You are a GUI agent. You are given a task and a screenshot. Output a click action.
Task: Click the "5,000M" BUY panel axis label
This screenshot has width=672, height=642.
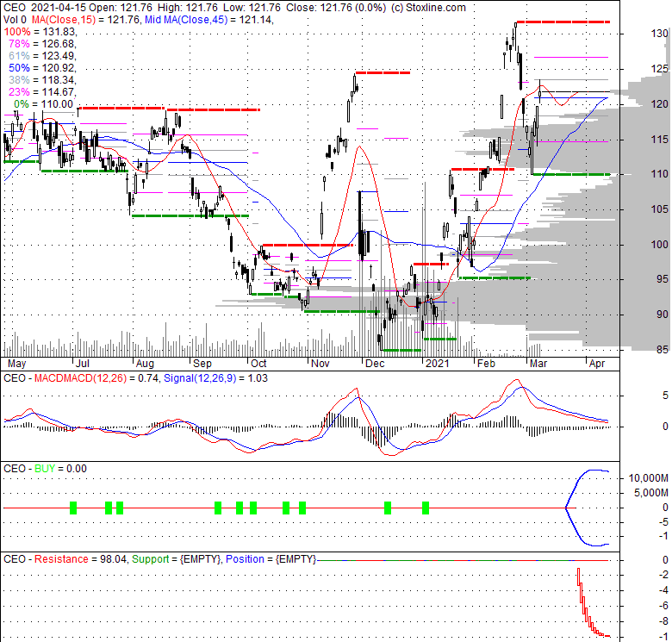click(x=651, y=493)
